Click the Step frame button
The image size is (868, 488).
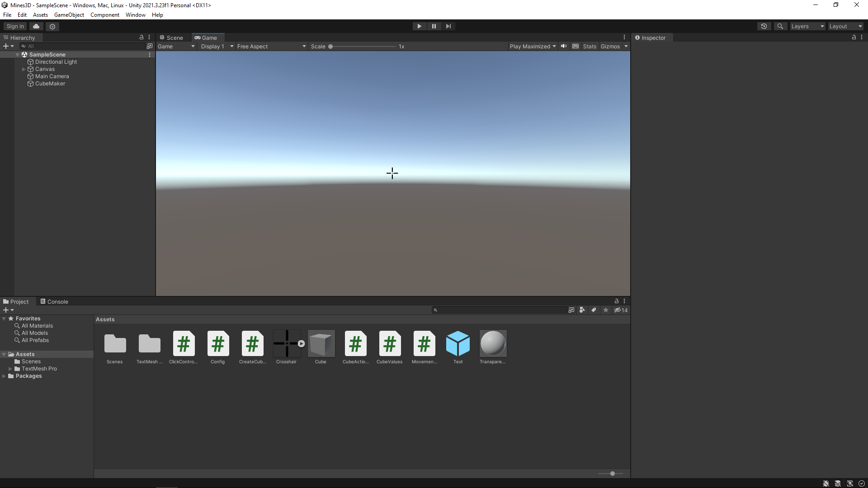point(448,26)
